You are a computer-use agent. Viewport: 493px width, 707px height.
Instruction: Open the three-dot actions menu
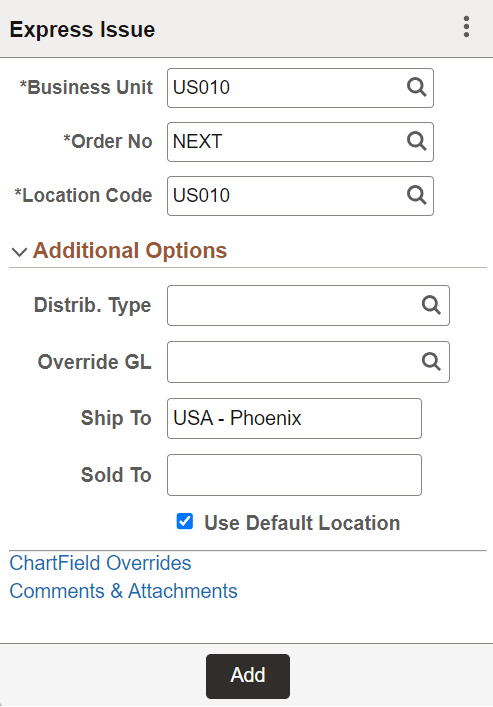click(466, 27)
